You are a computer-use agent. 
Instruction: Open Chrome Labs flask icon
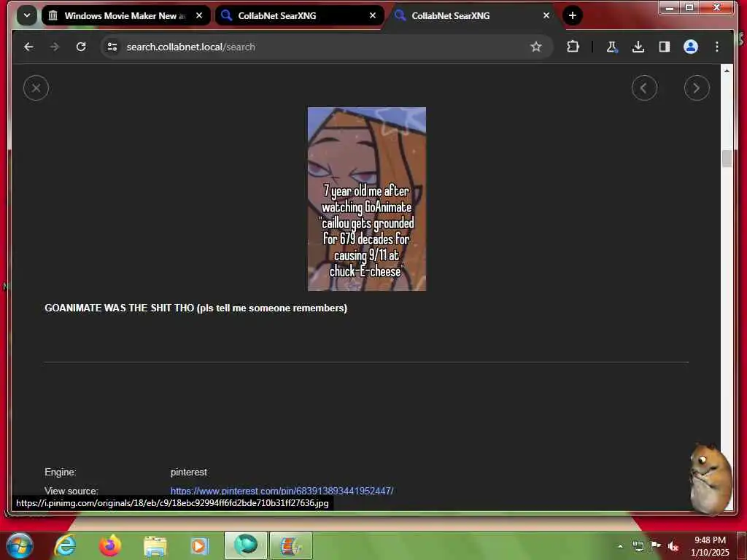612,47
